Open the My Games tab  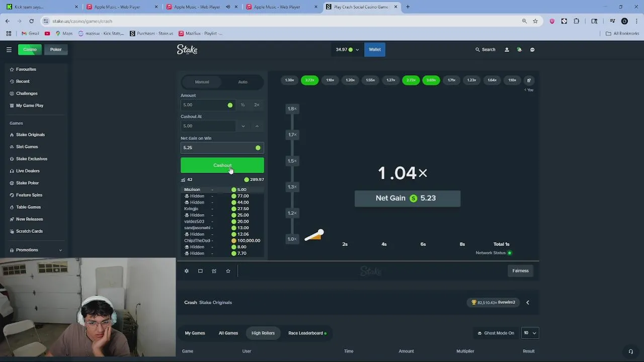[195, 333]
